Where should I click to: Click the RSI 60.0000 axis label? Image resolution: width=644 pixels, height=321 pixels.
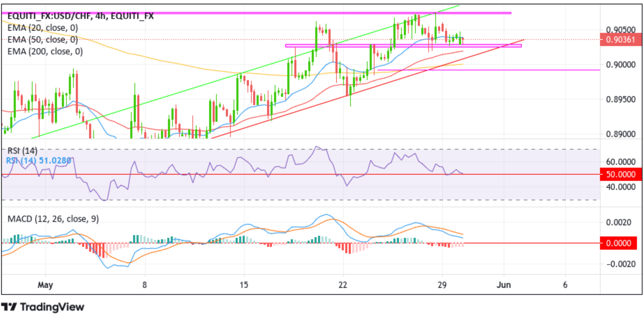click(x=621, y=162)
